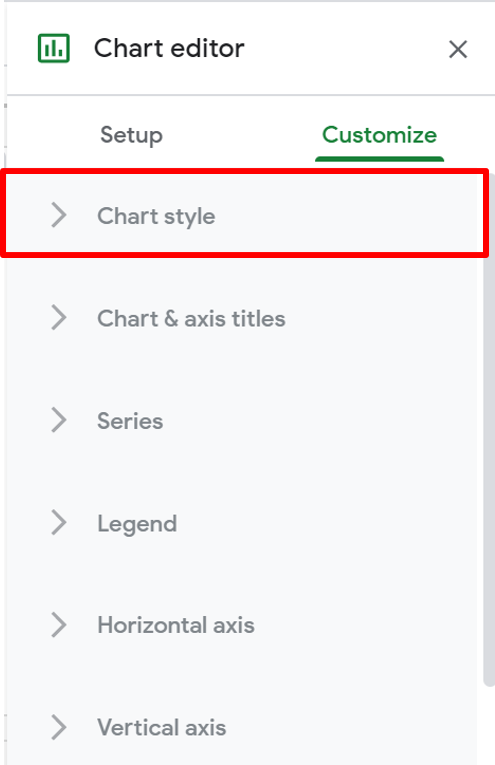
Task: Open Horizontal axis settings
Action: click(176, 625)
